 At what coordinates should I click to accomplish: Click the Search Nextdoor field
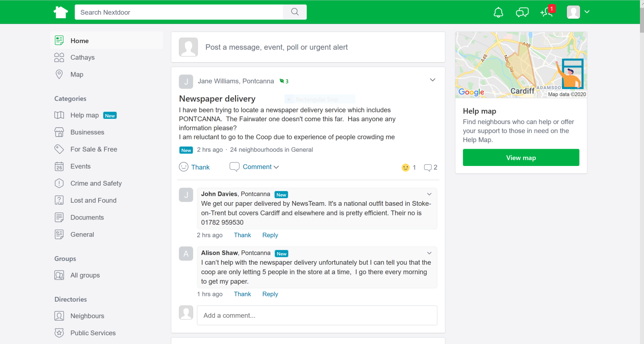179,12
